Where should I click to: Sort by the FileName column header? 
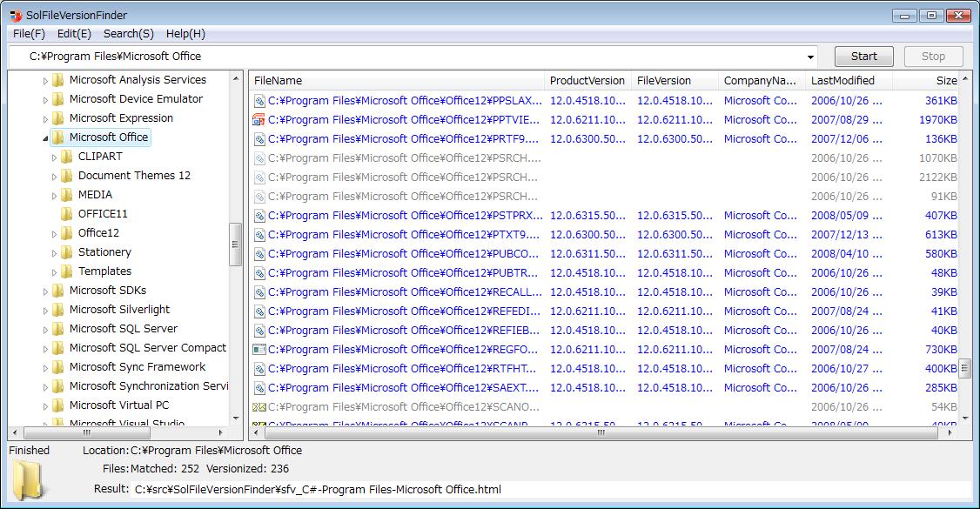(398, 81)
